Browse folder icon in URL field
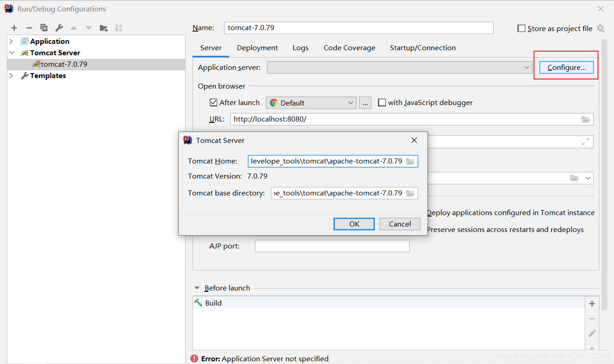Image resolution: width=614 pixels, height=364 pixels. [586, 119]
